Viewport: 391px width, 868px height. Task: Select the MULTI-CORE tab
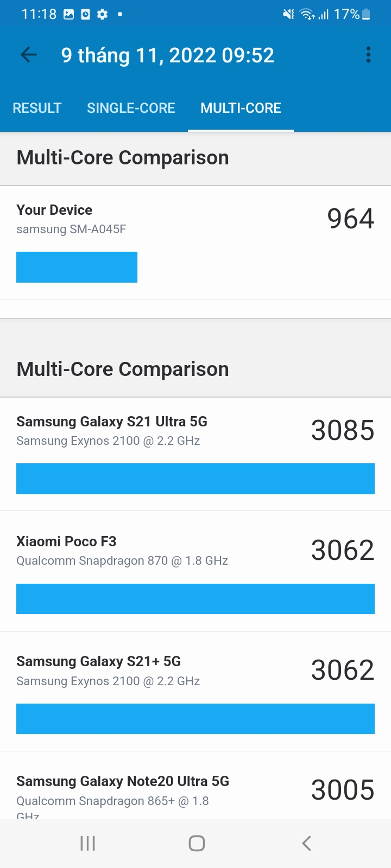(x=241, y=108)
